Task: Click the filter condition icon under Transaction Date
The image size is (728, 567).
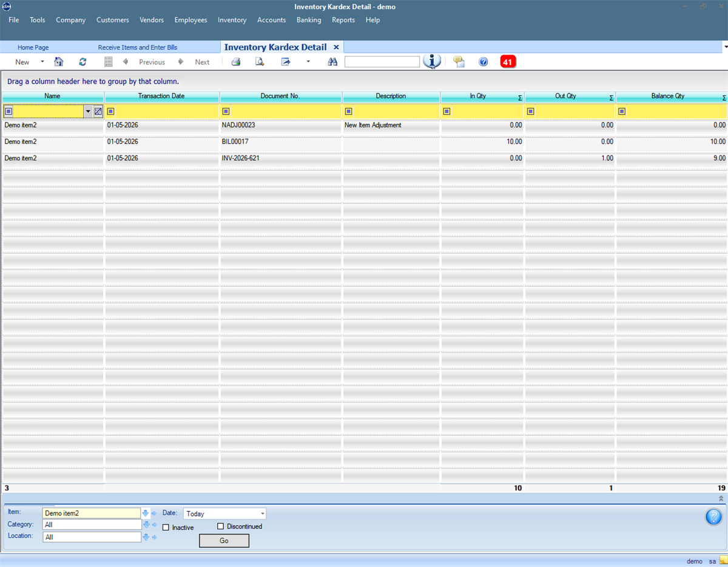Action: point(111,111)
